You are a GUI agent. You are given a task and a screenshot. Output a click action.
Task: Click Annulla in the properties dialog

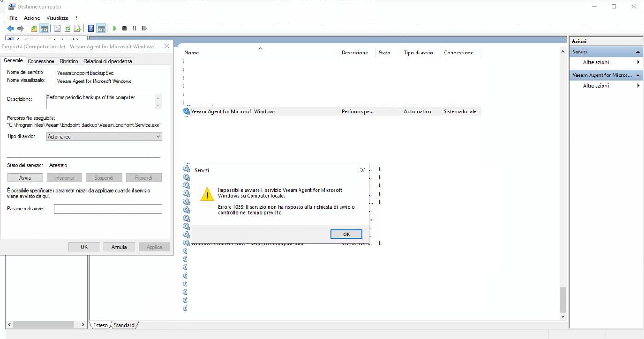pos(119,247)
